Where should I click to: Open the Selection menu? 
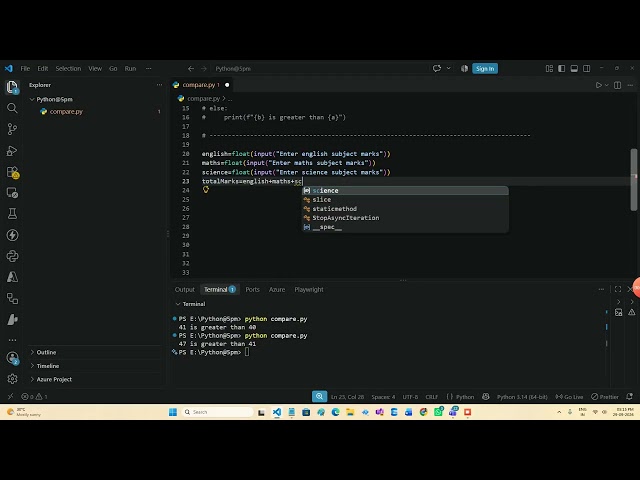(68, 68)
